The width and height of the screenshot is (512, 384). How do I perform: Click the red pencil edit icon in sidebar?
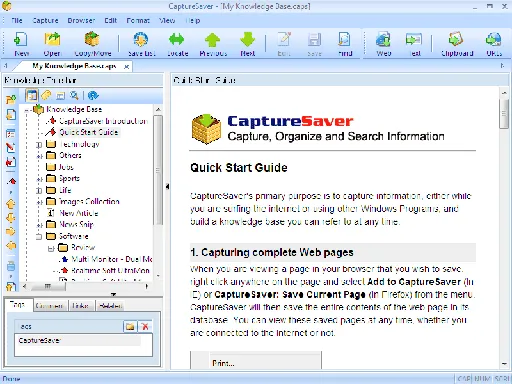pos(11,147)
